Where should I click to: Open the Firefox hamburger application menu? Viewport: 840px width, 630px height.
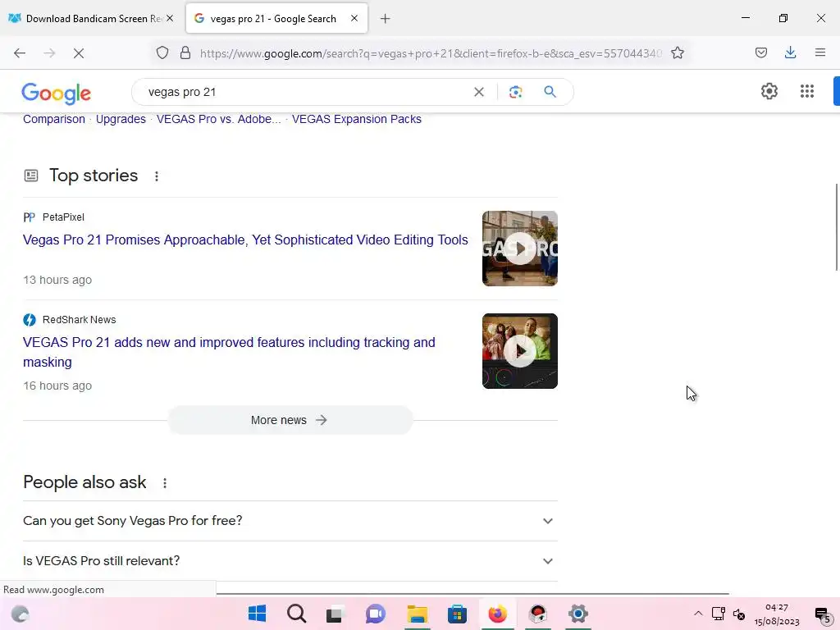820,52
